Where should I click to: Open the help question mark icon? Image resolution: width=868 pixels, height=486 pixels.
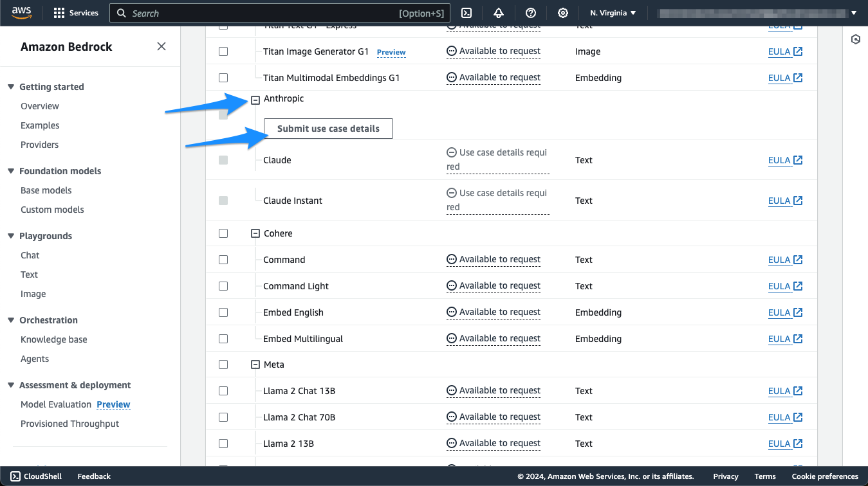[x=531, y=13]
